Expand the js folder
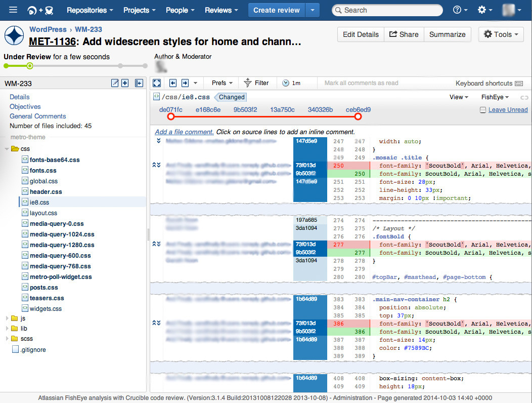The image size is (532, 403). (7, 318)
